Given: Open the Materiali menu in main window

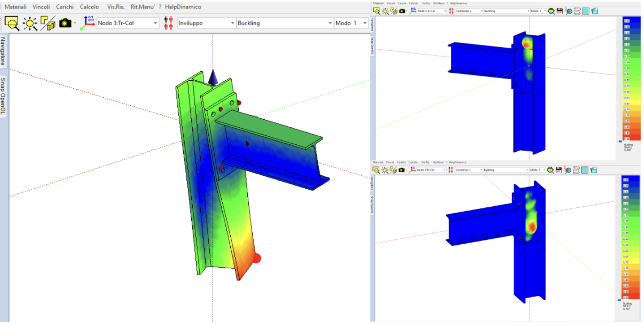Looking at the screenshot, I should pyautogui.click(x=15, y=7).
